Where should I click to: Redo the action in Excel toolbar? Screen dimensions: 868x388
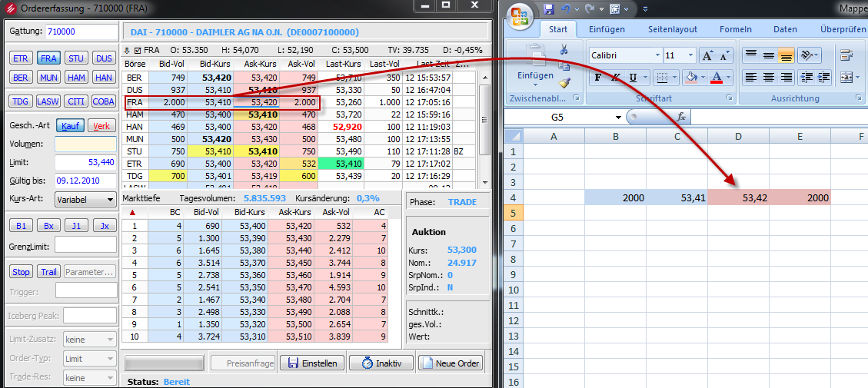590,9
